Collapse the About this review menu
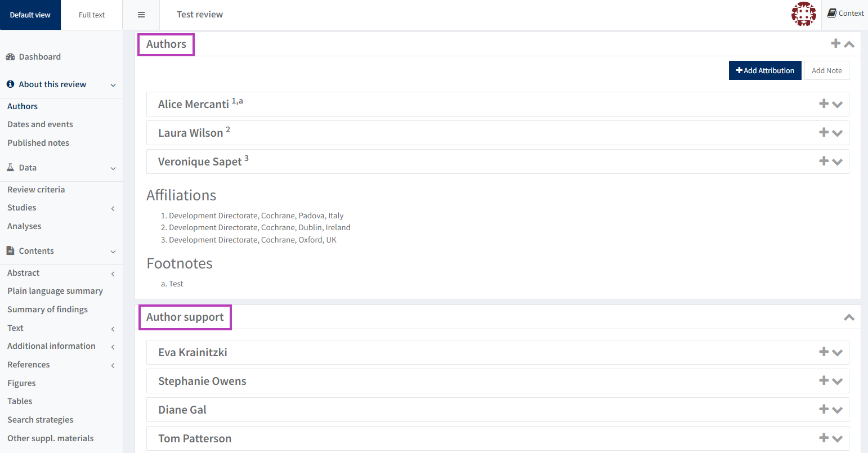 (x=113, y=85)
